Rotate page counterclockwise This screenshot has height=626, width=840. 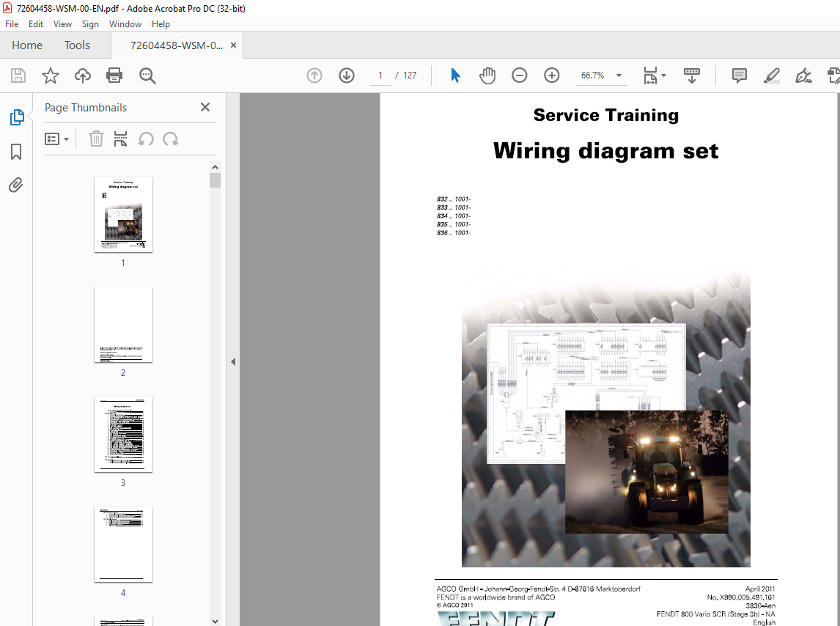coord(146,139)
